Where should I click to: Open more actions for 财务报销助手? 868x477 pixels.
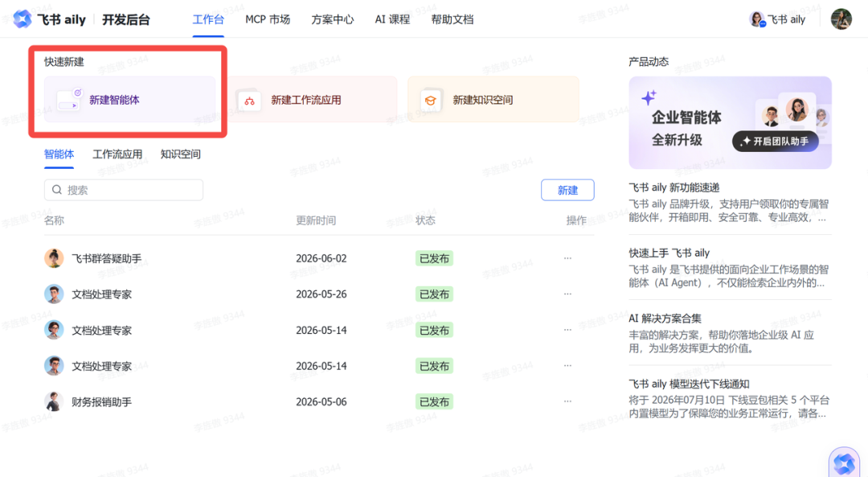pyautogui.click(x=567, y=401)
